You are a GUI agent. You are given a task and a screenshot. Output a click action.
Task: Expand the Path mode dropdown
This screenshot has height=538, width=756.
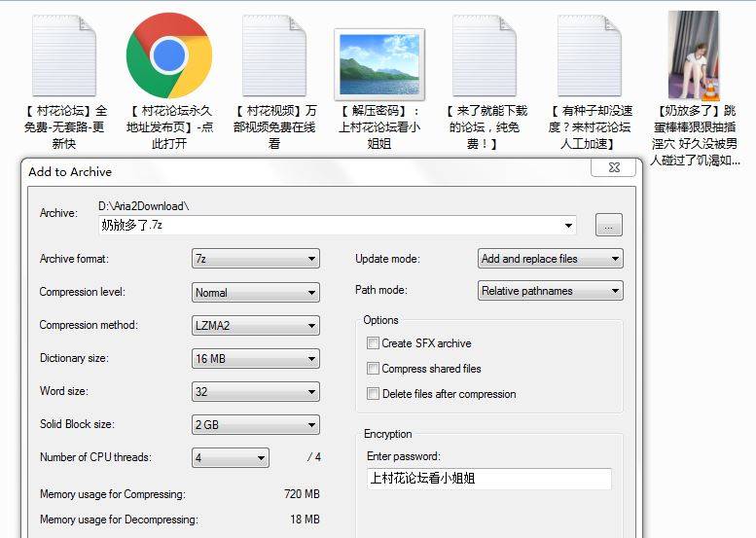tap(551, 291)
